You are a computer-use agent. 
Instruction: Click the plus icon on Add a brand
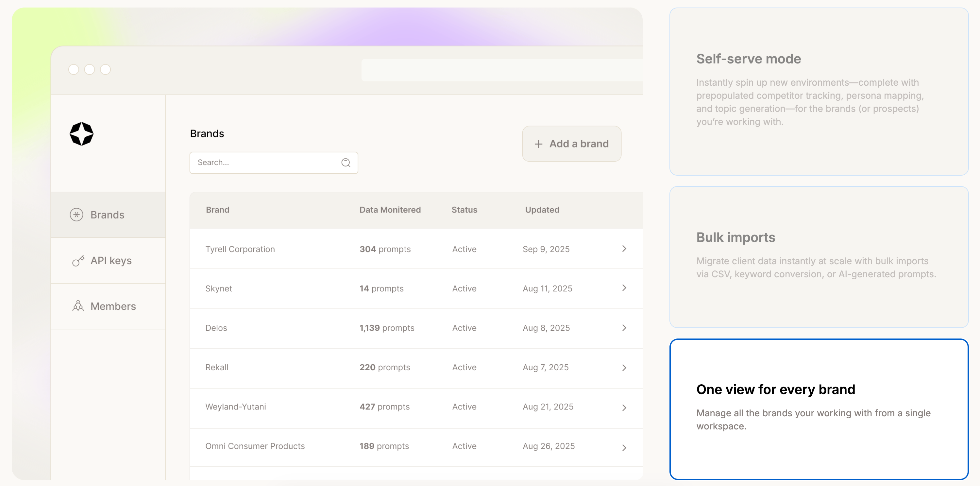538,144
